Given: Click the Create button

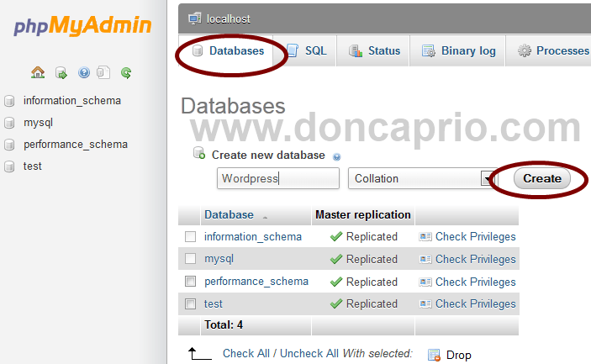Looking at the screenshot, I should pyautogui.click(x=542, y=178).
